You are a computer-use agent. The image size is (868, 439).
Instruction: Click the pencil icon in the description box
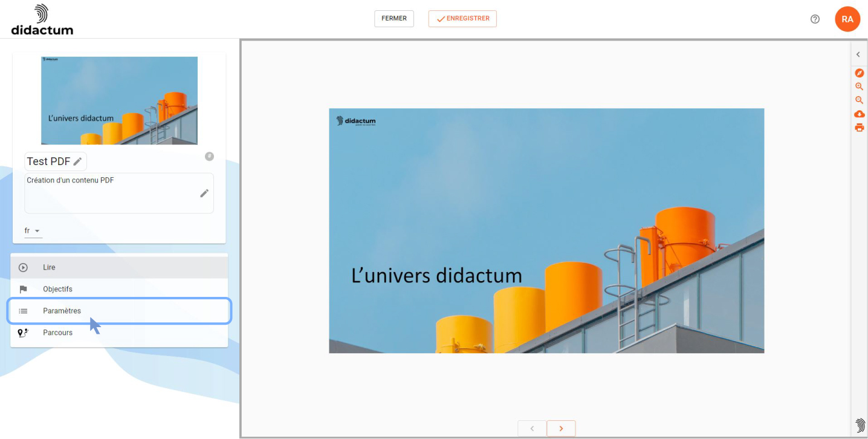(x=204, y=193)
